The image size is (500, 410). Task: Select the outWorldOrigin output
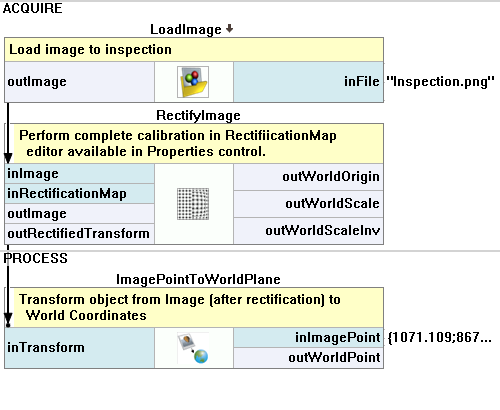click(308, 177)
